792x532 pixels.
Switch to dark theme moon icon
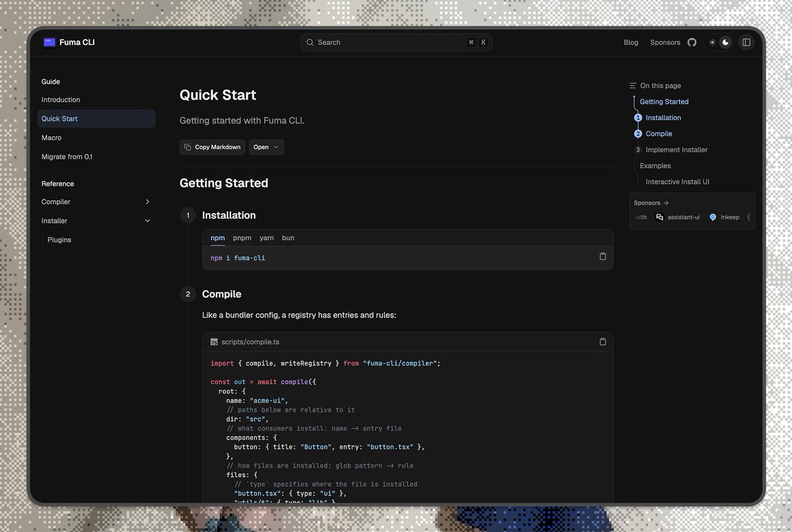pyautogui.click(x=725, y=42)
